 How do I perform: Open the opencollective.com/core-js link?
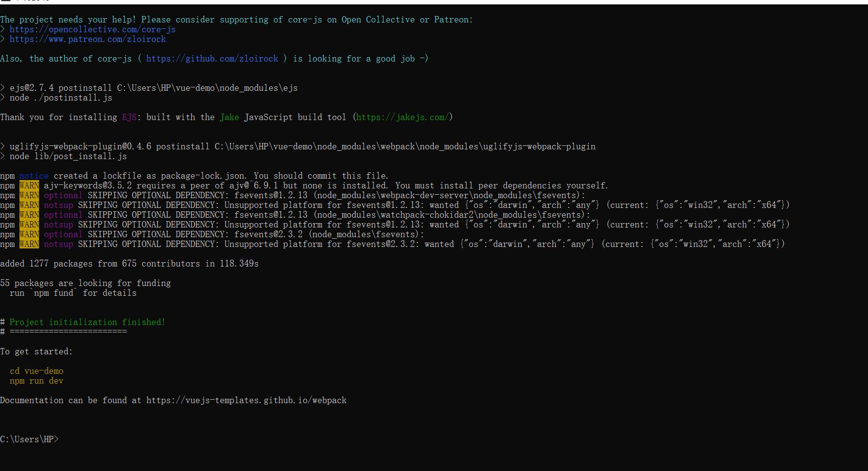[93, 29]
